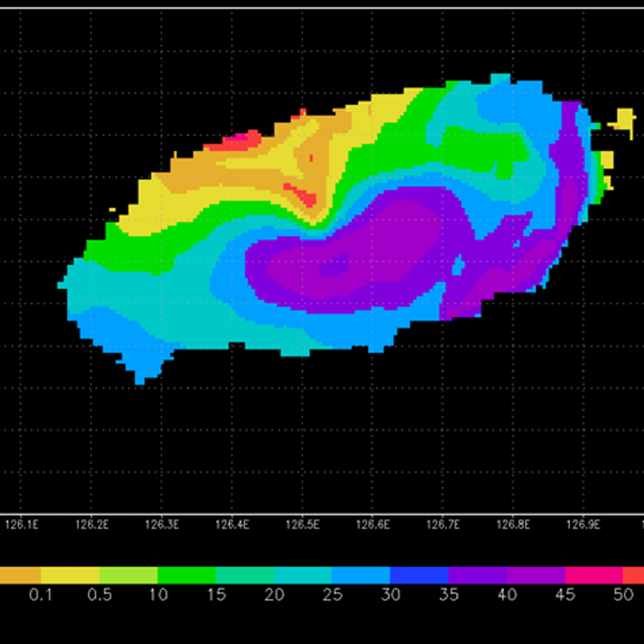Click the 126.4E longitude axis label

click(232, 525)
